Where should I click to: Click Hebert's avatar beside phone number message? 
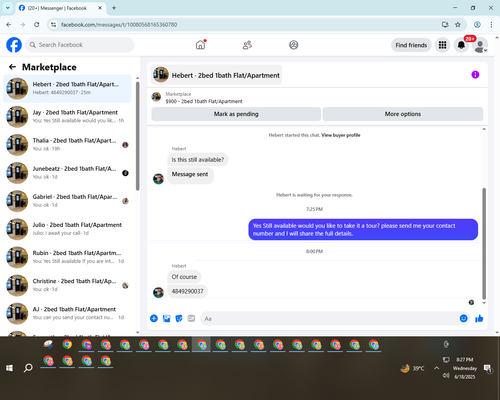tap(158, 292)
